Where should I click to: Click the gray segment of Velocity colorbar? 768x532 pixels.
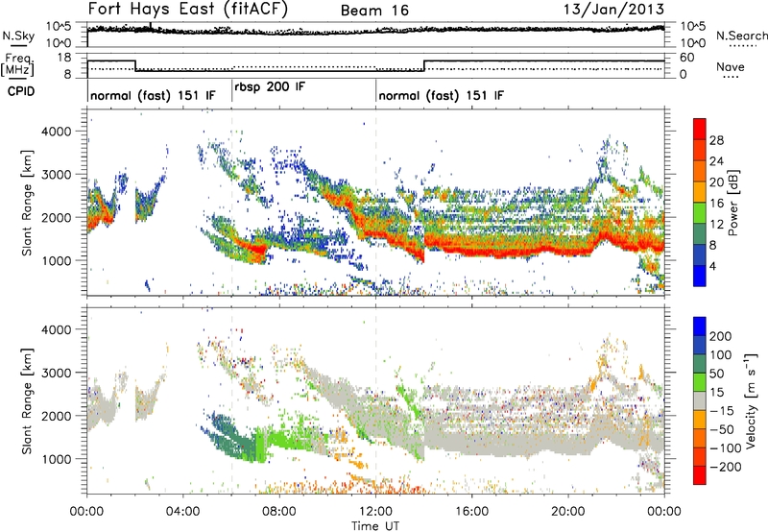tap(700, 400)
